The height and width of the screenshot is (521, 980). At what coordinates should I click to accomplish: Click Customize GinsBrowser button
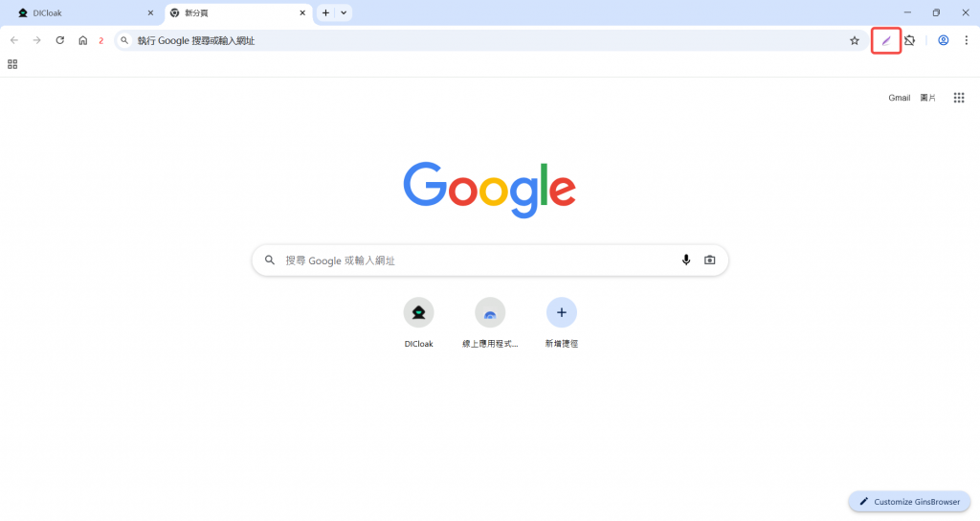(x=909, y=502)
